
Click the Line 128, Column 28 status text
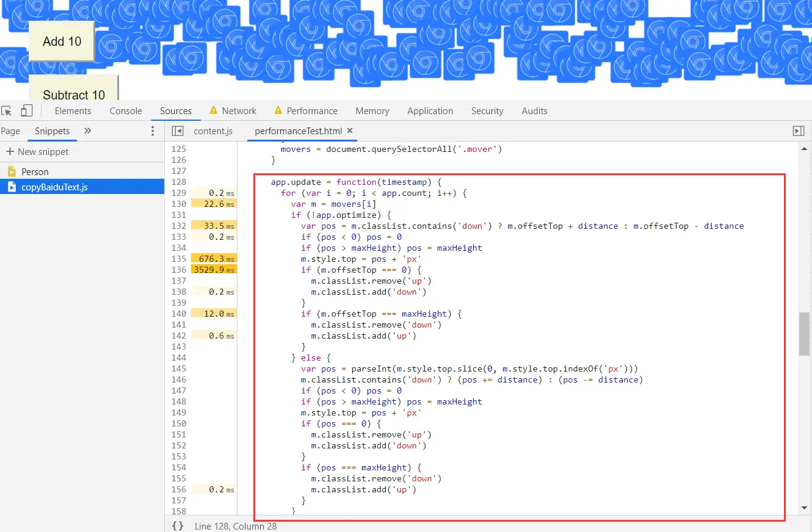pos(236,526)
